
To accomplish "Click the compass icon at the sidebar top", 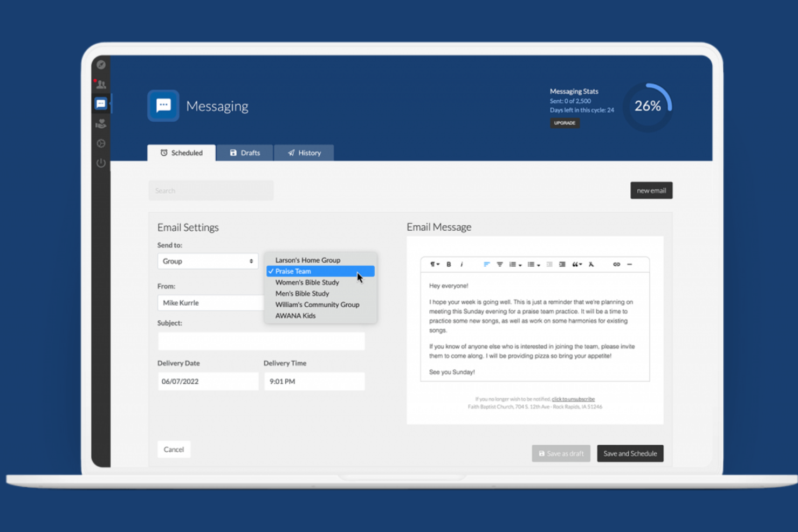I will point(101,65).
